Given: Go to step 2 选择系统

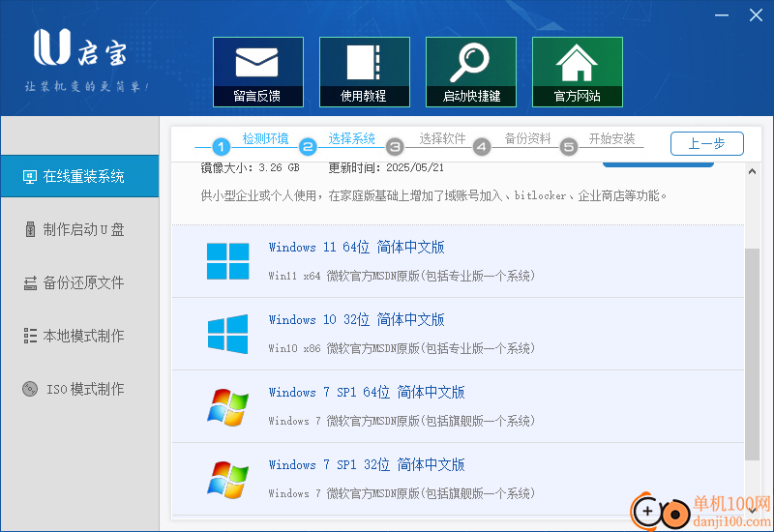Looking at the screenshot, I should pos(351,138).
